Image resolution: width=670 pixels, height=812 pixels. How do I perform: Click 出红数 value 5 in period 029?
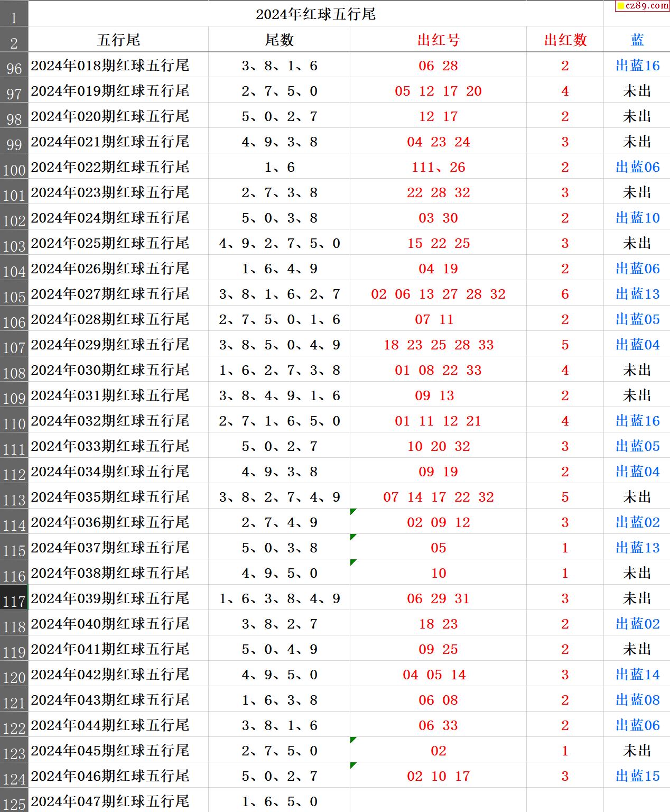click(565, 345)
